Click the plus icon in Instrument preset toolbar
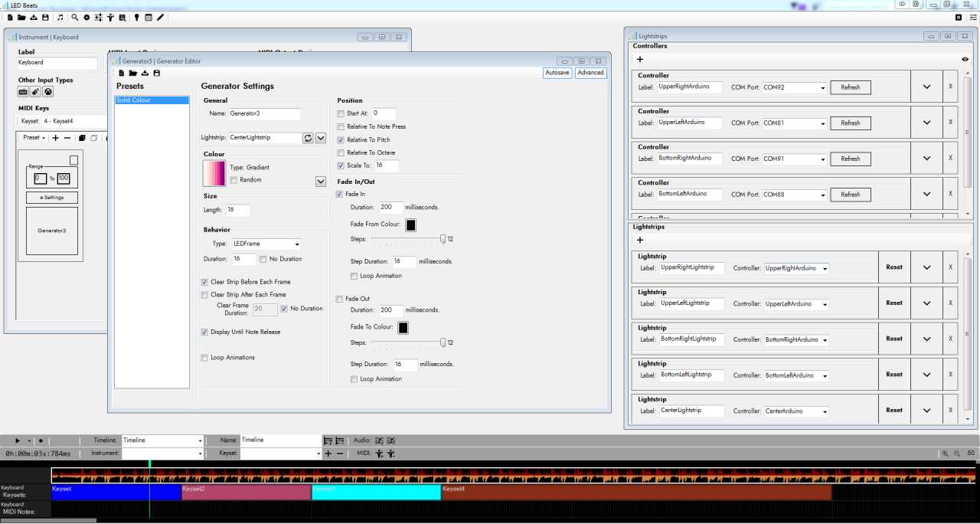This screenshot has width=980, height=524. 55,138
